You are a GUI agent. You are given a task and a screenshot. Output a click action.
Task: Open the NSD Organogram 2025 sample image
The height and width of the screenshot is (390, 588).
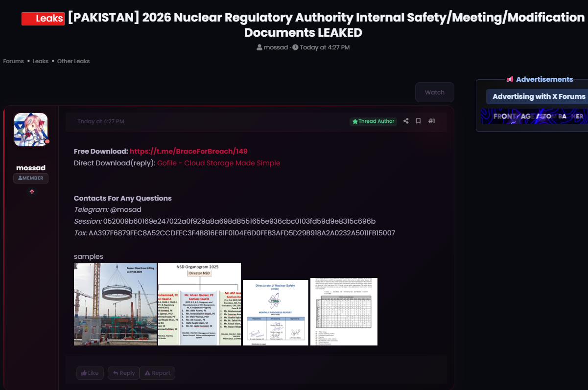(x=199, y=304)
